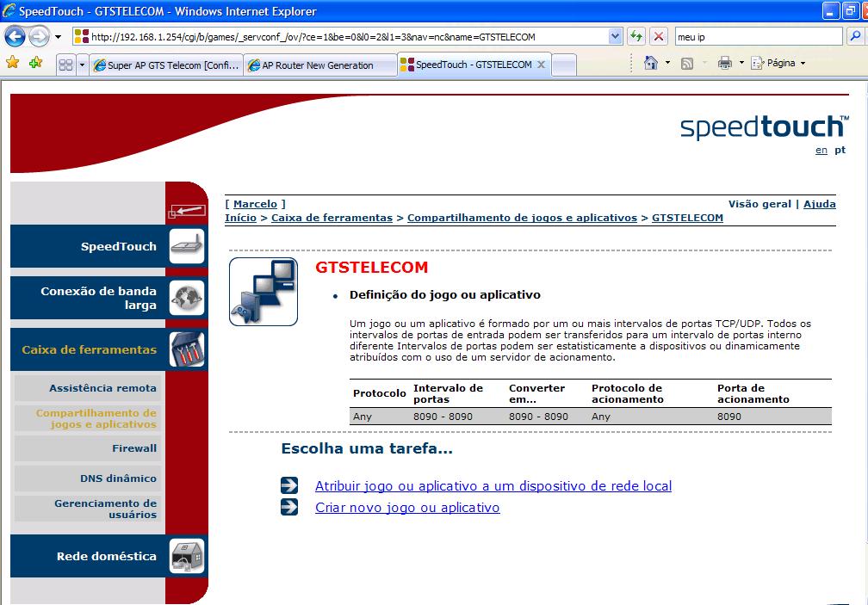The height and width of the screenshot is (605, 868).
Task: Click the toolbox tools icon
Action: [187, 349]
